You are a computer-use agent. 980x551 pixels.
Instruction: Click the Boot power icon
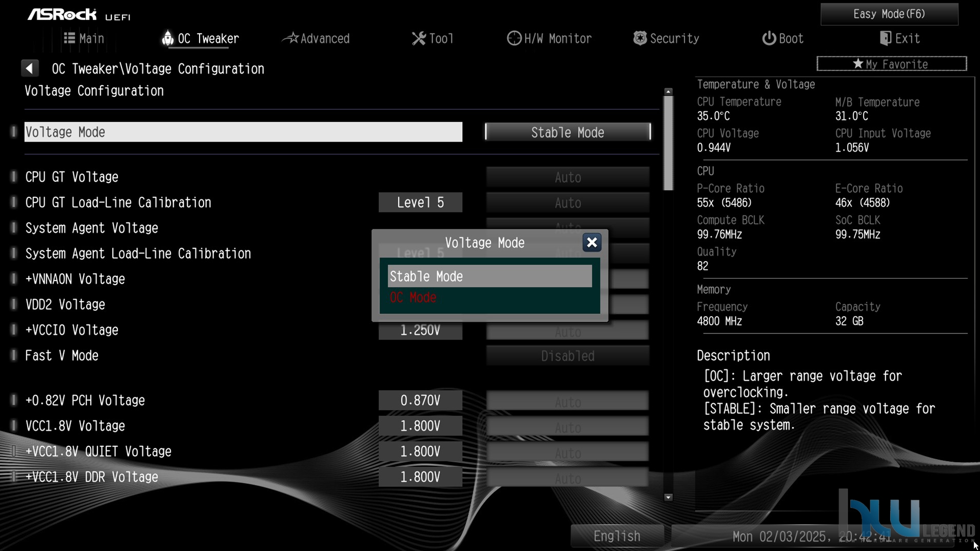[x=769, y=38]
